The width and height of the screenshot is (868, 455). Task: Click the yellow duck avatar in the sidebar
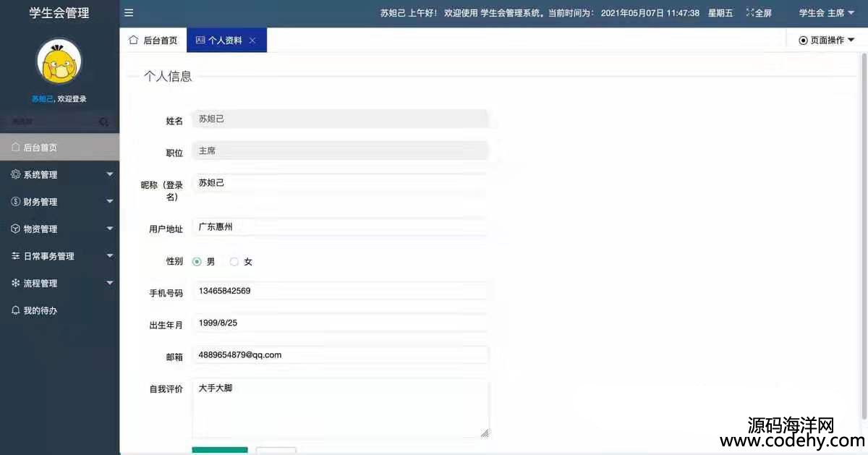[x=59, y=61]
